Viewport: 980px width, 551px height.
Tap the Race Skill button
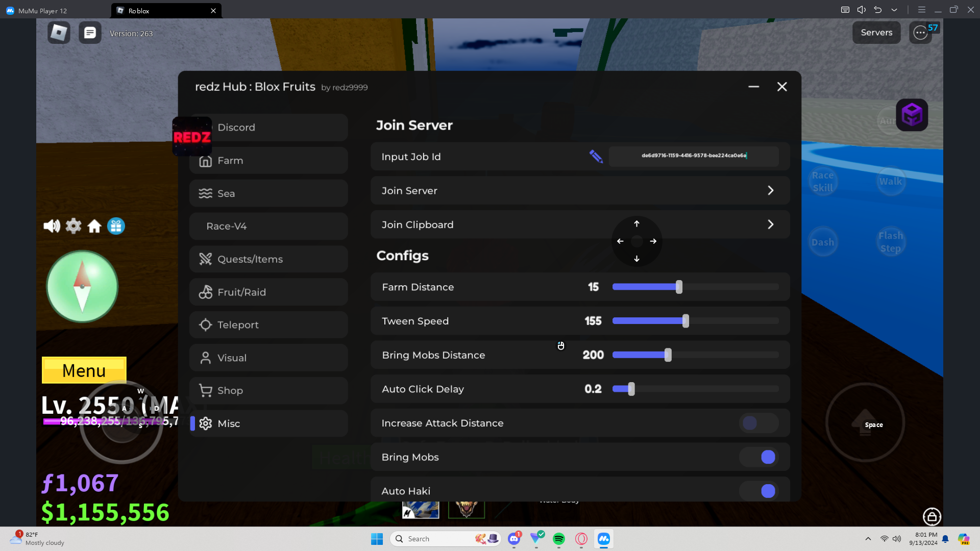tap(823, 182)
